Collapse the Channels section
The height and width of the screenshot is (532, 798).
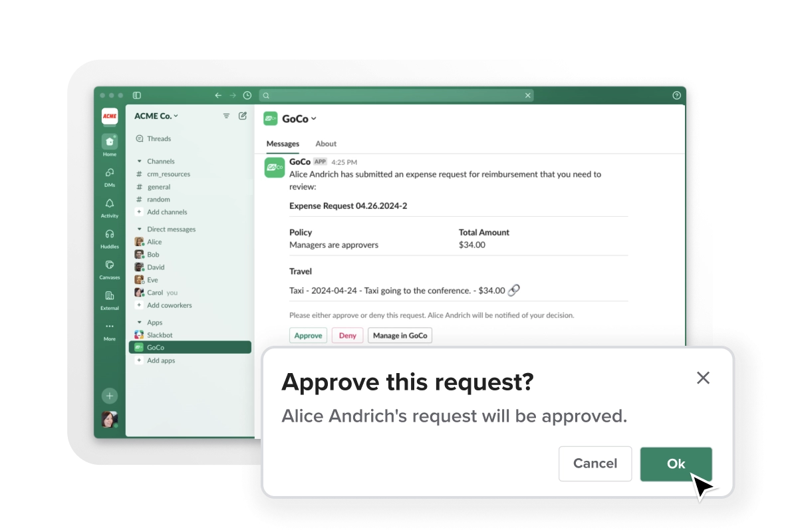[140, 162]
